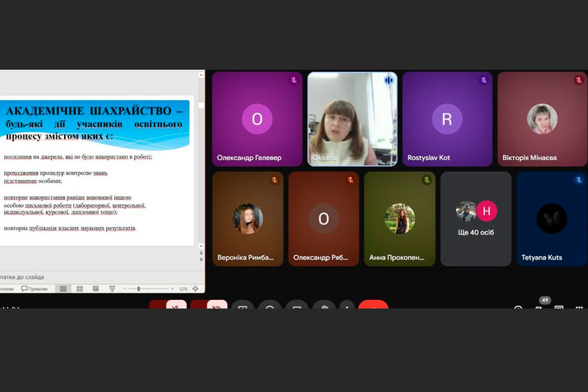
Task: Click bullet 'посилання на джерела' text
Action: (78, 157)
